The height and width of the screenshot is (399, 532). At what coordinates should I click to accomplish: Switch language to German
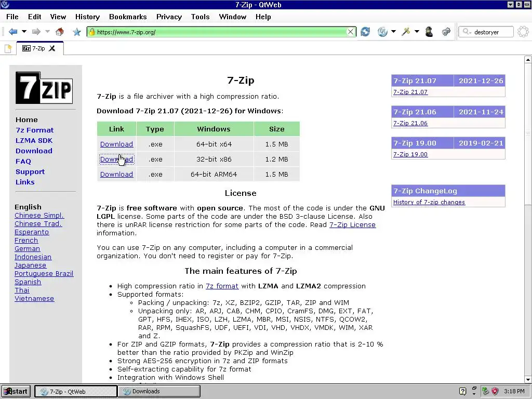click(27, 249)
